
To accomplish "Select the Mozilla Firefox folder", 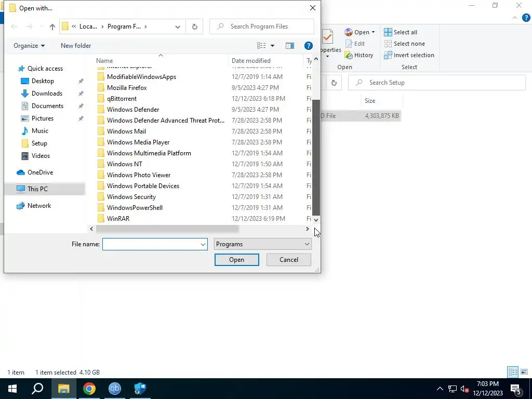I will click(x=127, y=88).
